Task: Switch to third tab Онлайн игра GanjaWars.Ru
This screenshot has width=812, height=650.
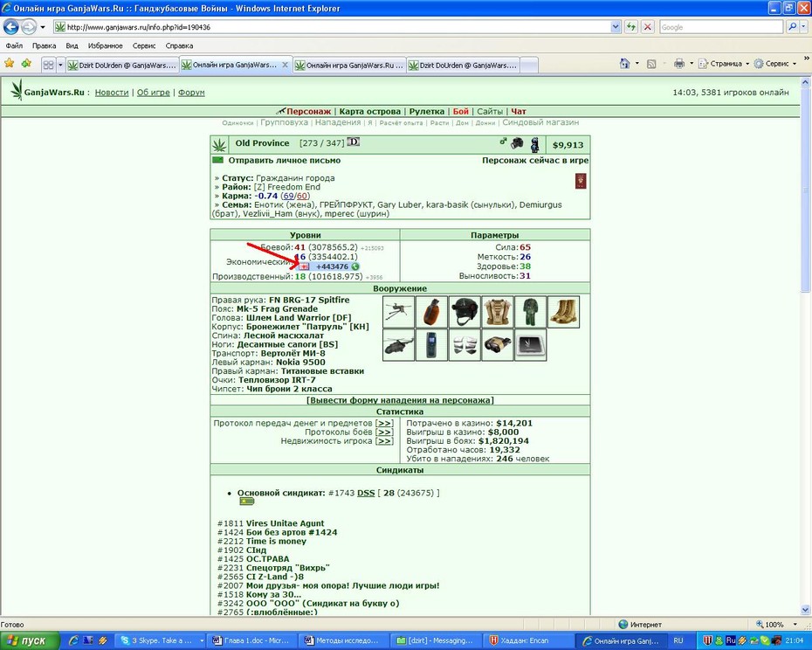Action: (349, 66)
